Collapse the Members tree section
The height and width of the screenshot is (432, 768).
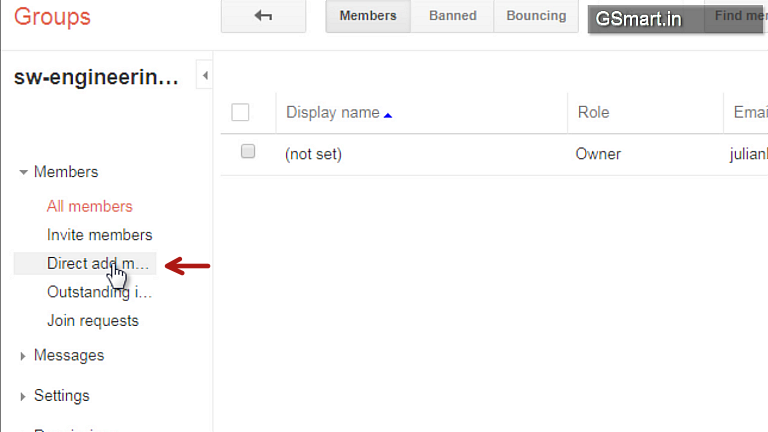[x=23, y=172]
